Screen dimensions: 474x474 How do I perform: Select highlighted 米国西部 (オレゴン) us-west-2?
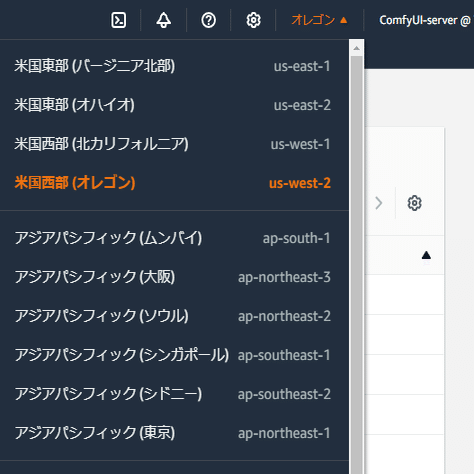click(x=172, y=183)
